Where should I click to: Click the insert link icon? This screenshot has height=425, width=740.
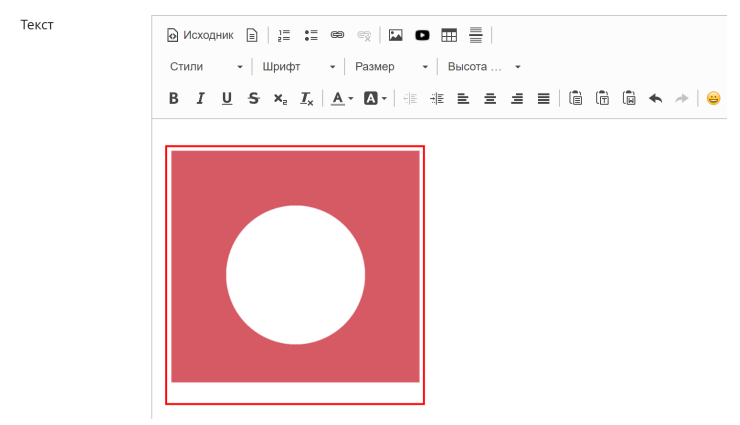click(x=337, y=35)
